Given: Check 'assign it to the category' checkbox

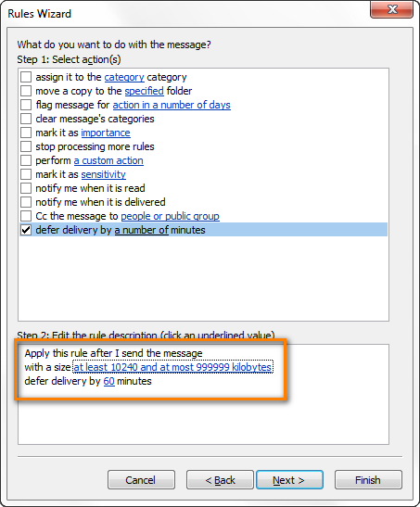Looking at the screenshot, I should 26,77.
